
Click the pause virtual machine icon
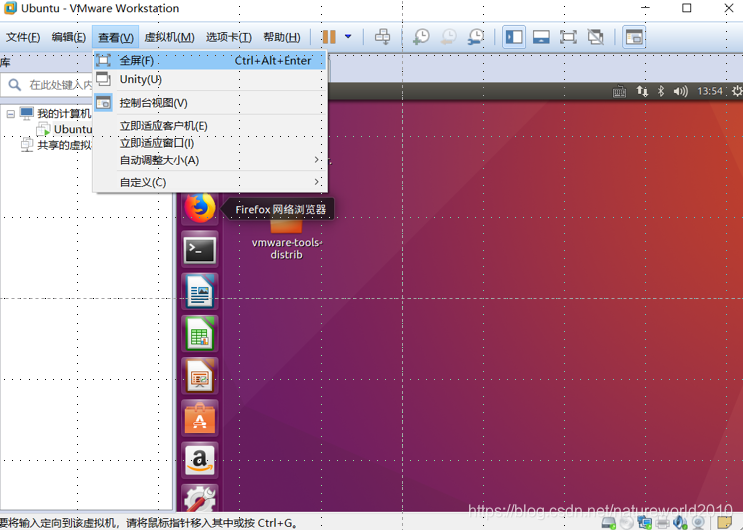coord(329,37)
